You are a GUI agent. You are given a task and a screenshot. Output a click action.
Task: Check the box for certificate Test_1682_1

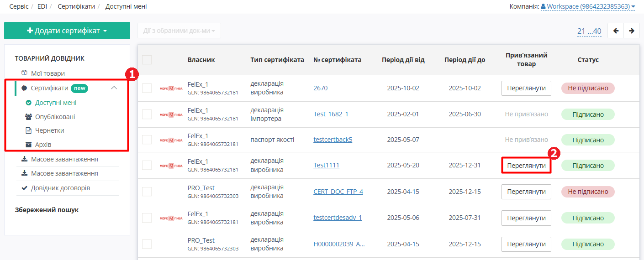(147, 114)
